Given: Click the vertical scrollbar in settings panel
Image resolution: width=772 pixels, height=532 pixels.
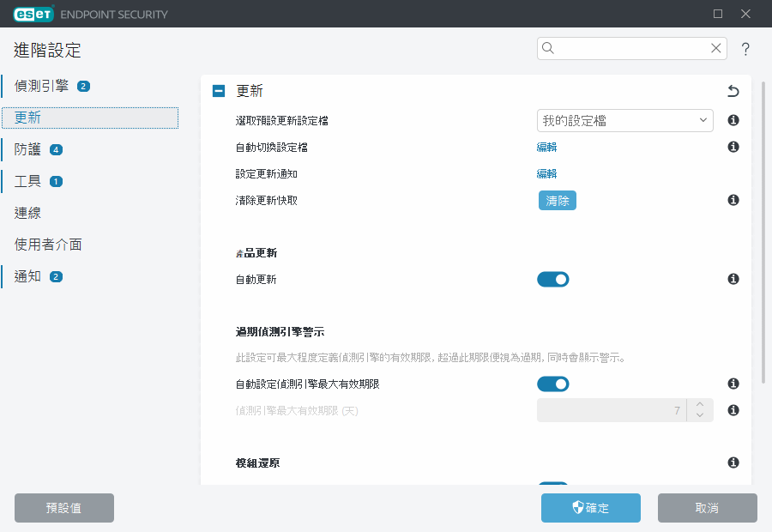Looking at the screenshot, I should pyautogui.click(x=763, y=232).
